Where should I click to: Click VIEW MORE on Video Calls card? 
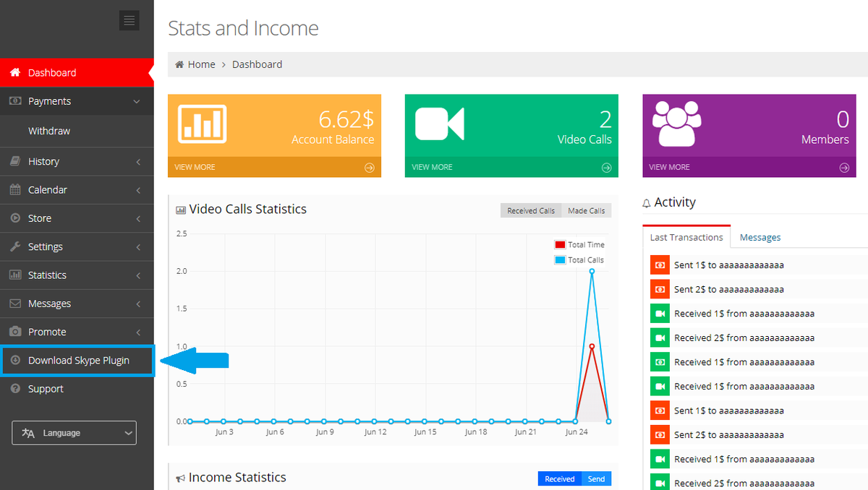[432, 167]
